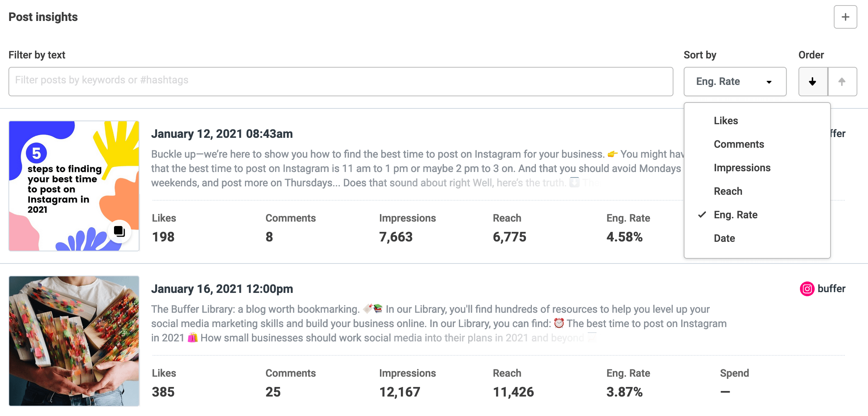
Task: Open the Buffer Library books thumbnail
Action: [74, 341]
